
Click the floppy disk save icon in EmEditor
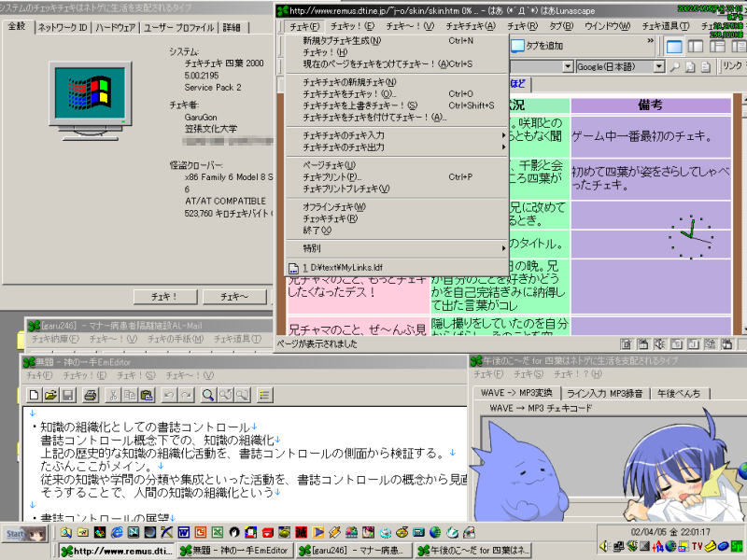tap(67, 395)
